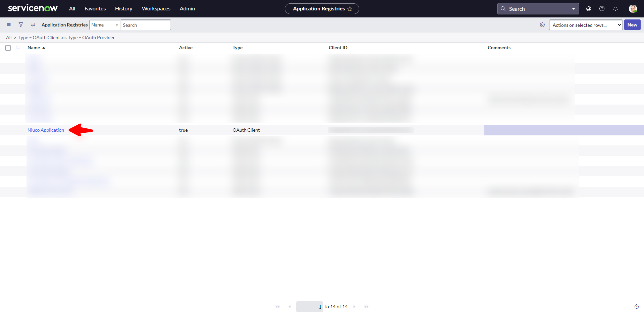Image resolution: width=644 pixels, height=314 pixels.
Task: Click the column search magnifier icon
Action: pyautogui.click(x=18, y=48)
